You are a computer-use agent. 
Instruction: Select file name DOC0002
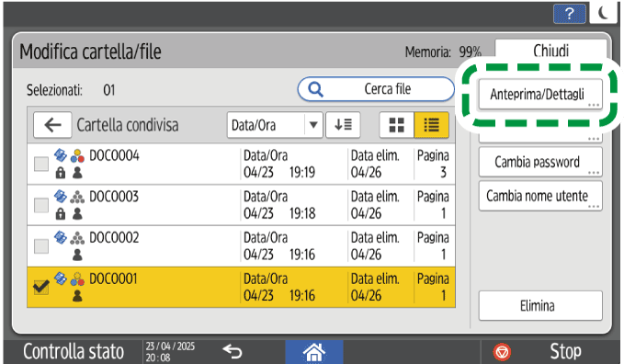(x=114, y=238)
